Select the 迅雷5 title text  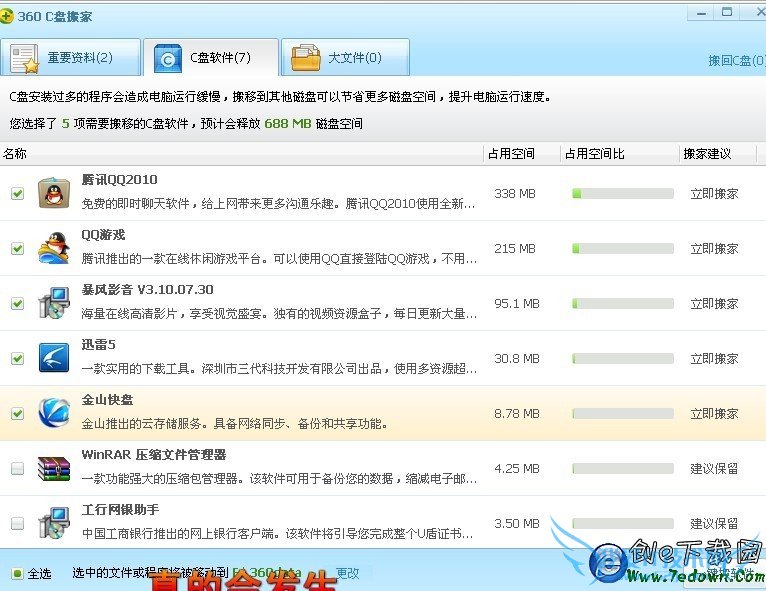tap(99, 345)
